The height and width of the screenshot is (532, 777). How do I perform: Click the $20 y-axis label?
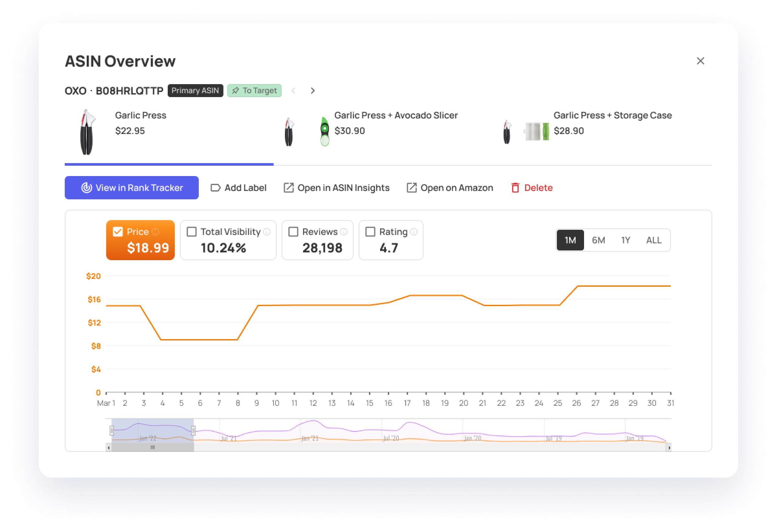93,276
